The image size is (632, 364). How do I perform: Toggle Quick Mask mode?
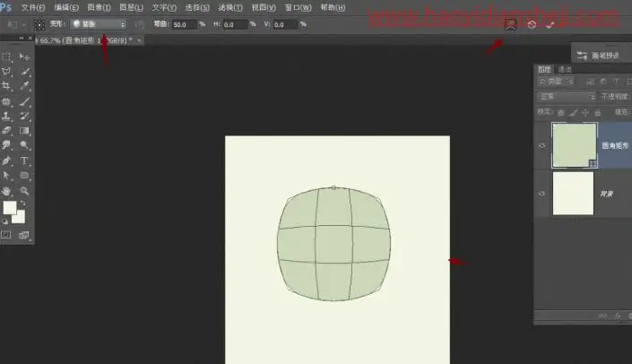[6, 235]
